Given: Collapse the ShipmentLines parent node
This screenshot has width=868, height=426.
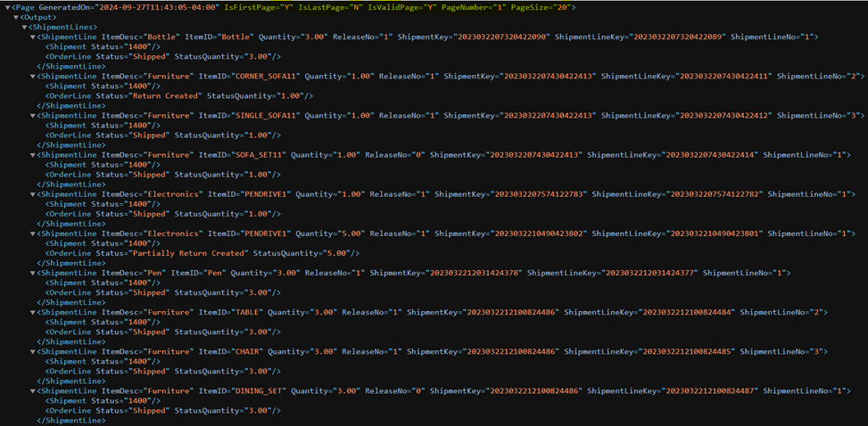Looking at the screenshot, I should [x=25, y=27].
